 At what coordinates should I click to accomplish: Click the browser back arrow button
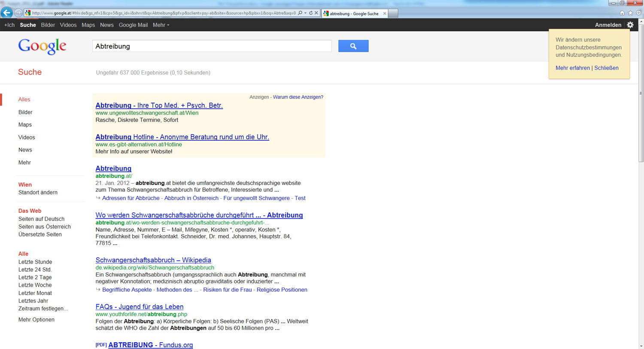[x=7, y=13]
